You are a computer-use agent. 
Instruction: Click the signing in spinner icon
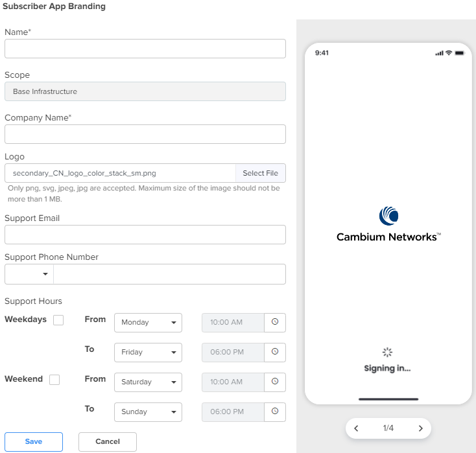pyautogui.click(x=387, y=353)
